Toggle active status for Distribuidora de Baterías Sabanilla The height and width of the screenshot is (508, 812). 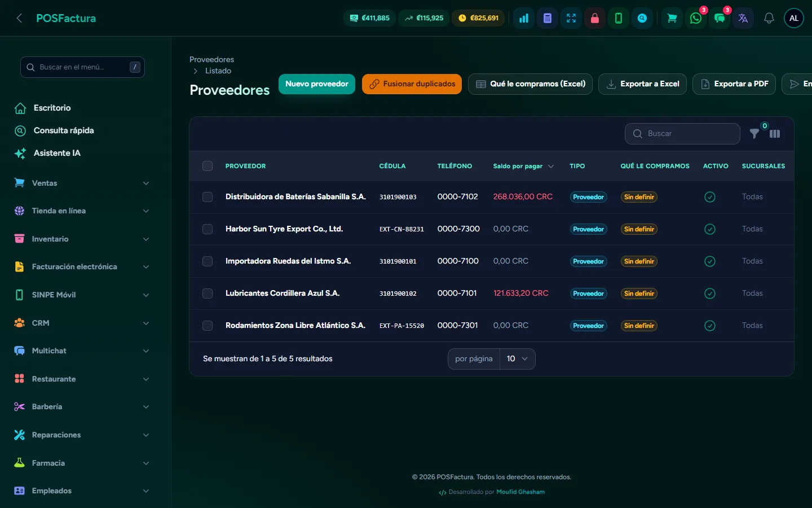710,197
